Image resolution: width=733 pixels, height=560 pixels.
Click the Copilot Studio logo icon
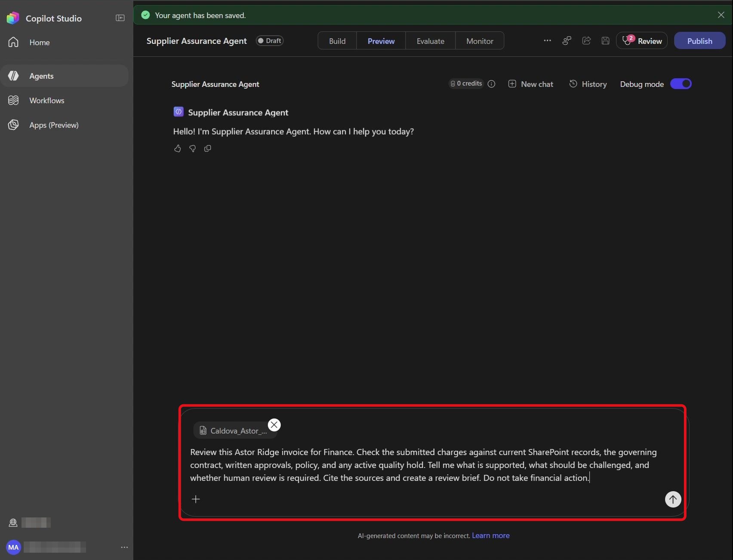pyautogui.click(x=13, y=18)
